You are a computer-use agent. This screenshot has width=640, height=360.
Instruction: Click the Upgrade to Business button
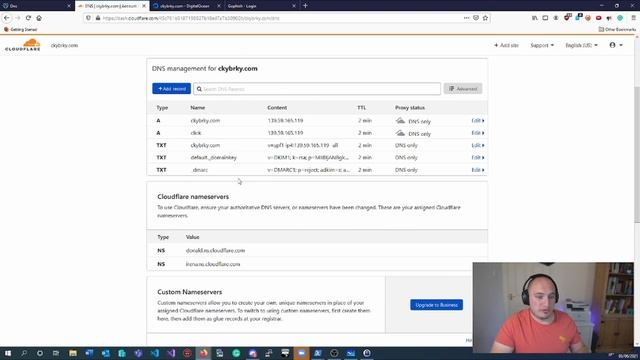pyautogui.click(x=436, y=305)
